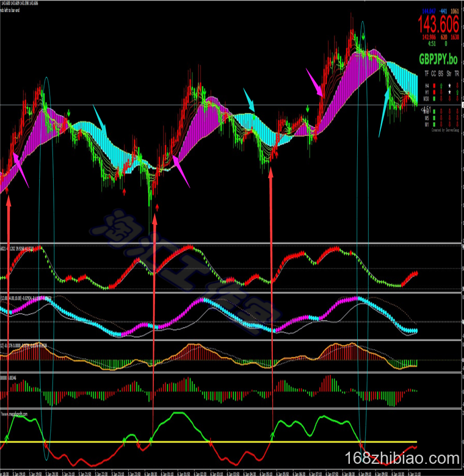This screenshot has height=476, width=464.
Task: Click the red 1638 value
Action: [455, 37]
